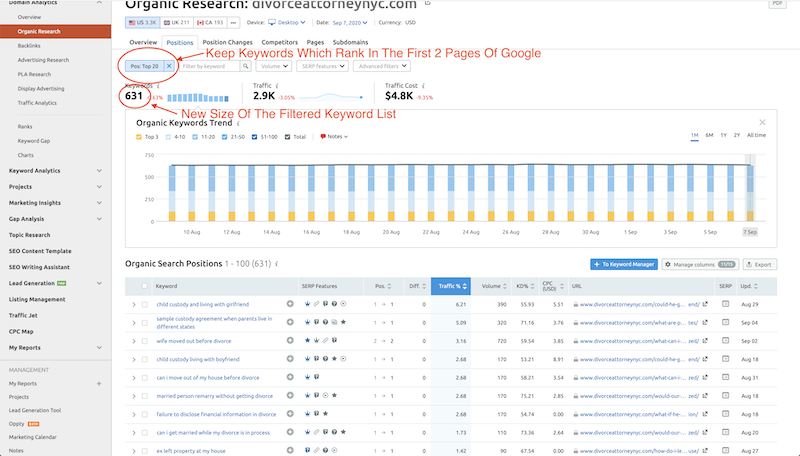800x456 pixels.
Task: Remove the Pos: Top 20 filter
Action: [x=169, y=66]
